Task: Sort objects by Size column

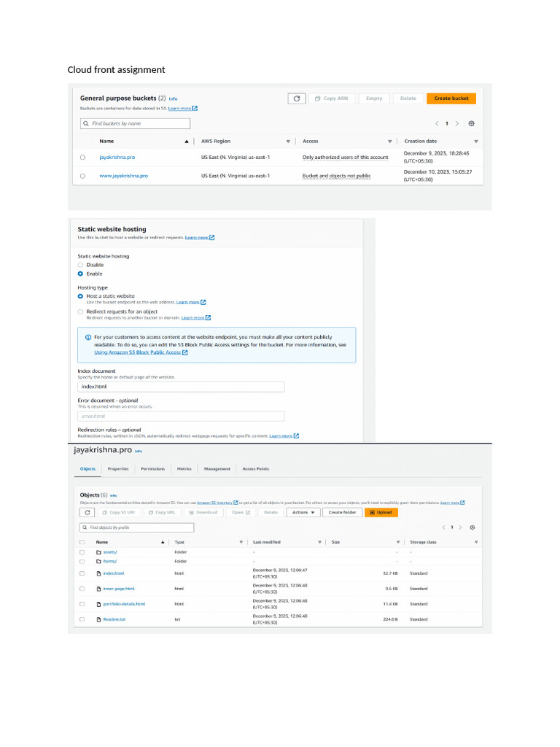Action: point(398,542)
